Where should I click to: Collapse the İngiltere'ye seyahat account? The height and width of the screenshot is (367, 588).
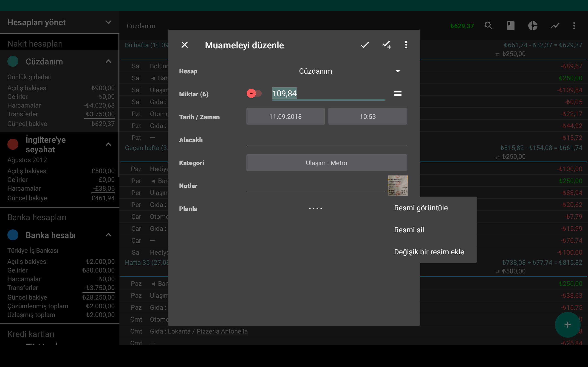pos(108,145)
